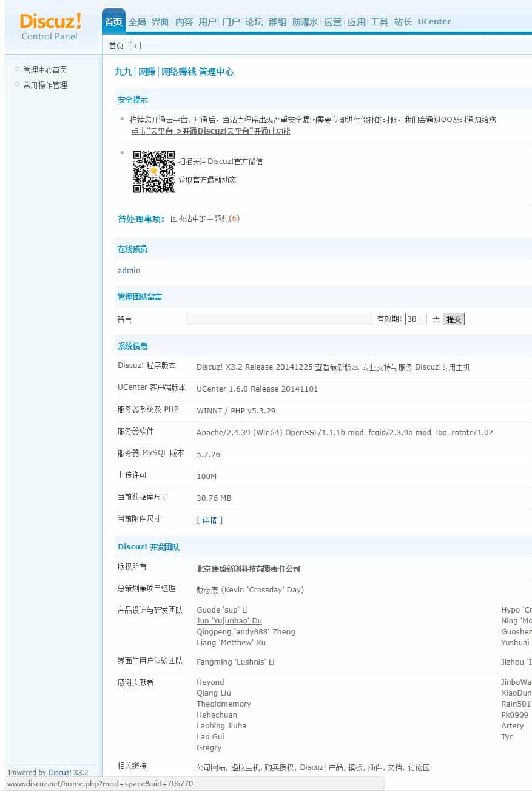Switch to the 全局 menu
The image size is (532, 791).
coord(137,22)
